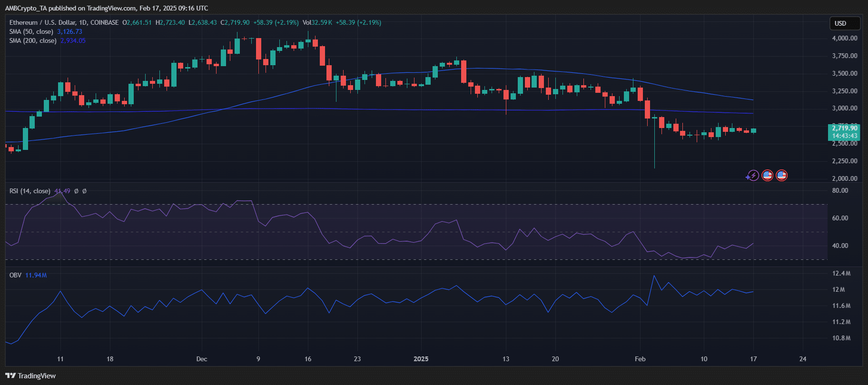The height and width of the screenshot is (385, 868).
Task: Open the left US flag economic event
Action: coord(767,176)
